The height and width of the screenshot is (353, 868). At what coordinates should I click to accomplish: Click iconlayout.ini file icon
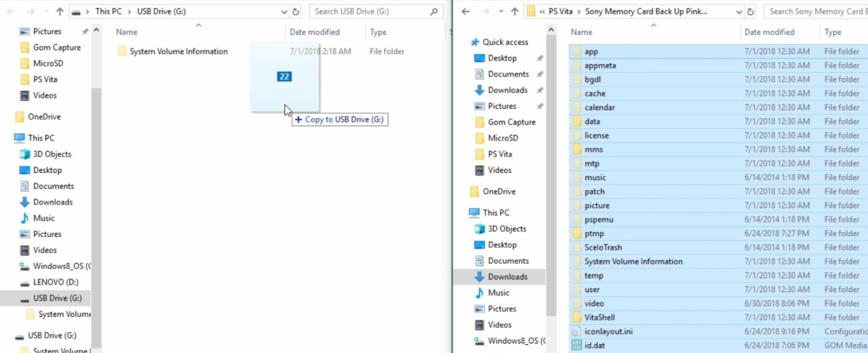[577, 331]
